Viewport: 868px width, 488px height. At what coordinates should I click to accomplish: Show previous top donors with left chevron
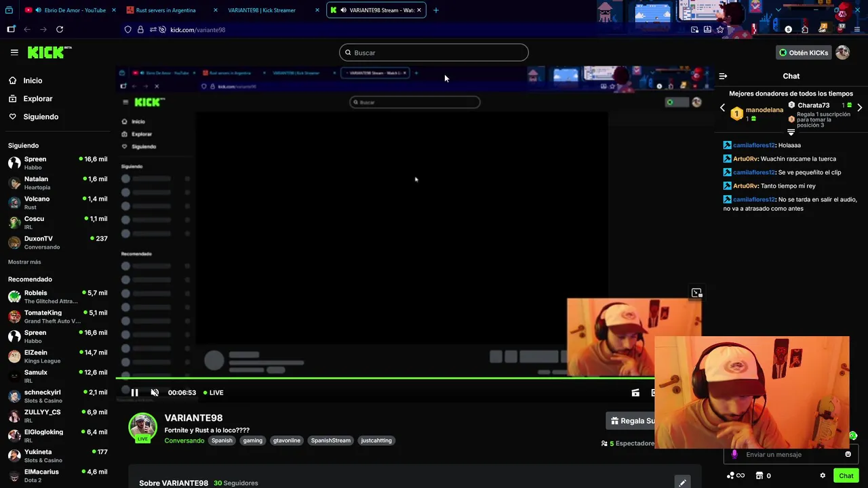(722, 108)
